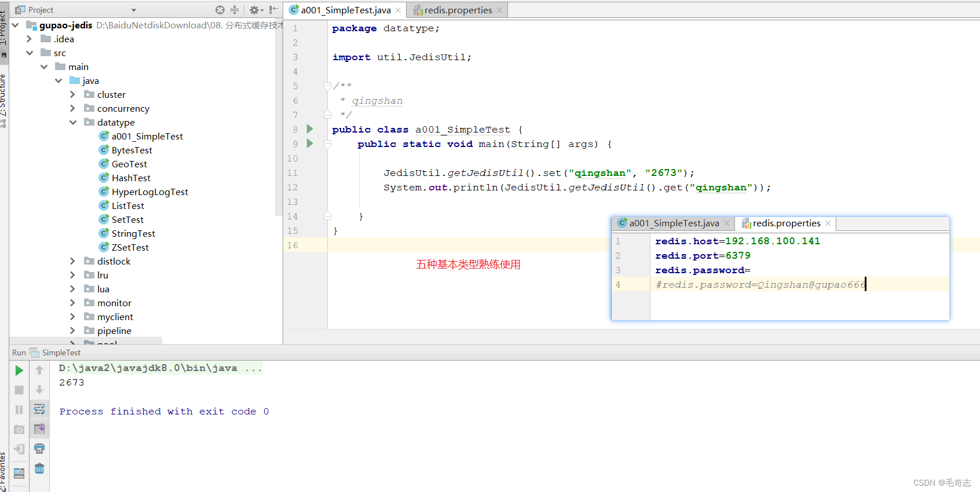Hide the Project panel with the arrow icon

click(273, 10)
